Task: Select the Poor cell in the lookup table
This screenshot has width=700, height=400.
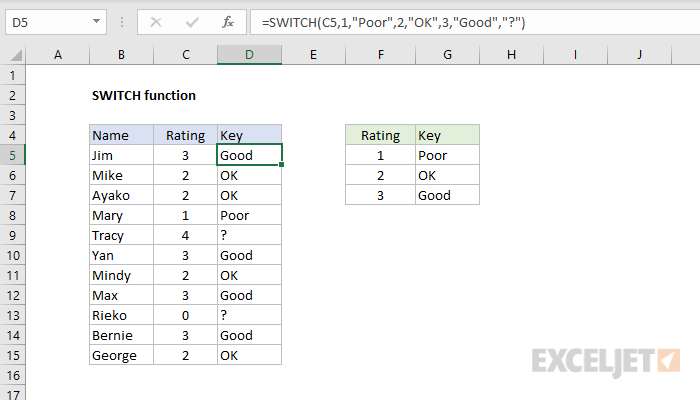Action: point(447,155)
